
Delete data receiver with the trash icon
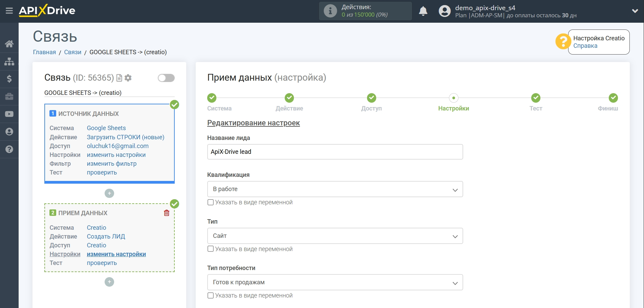pyautogui.click(x=167, y=213)
